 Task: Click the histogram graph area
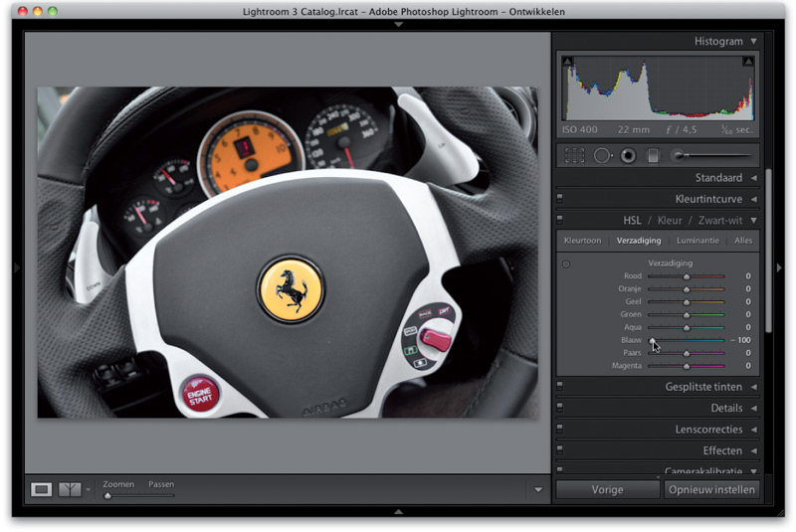point(658,88)
